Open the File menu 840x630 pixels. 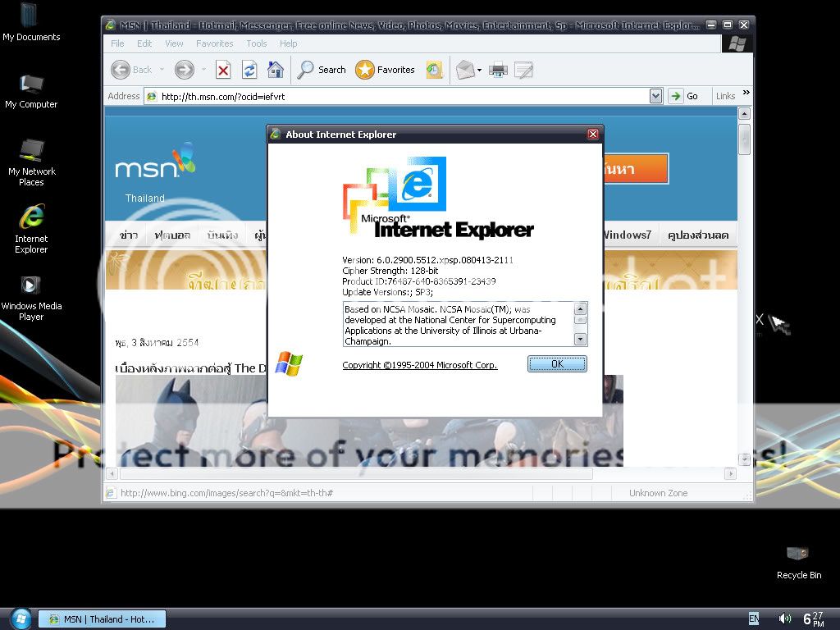tap(117, 43)
